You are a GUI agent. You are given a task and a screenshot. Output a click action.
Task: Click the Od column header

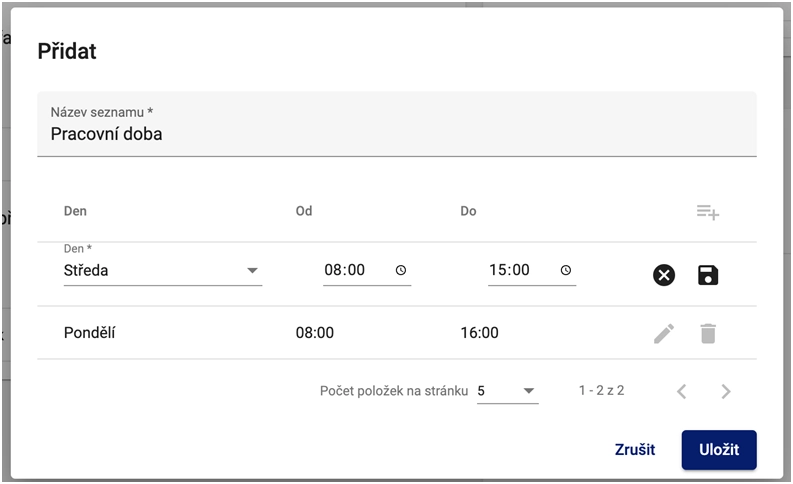(305, 211)
